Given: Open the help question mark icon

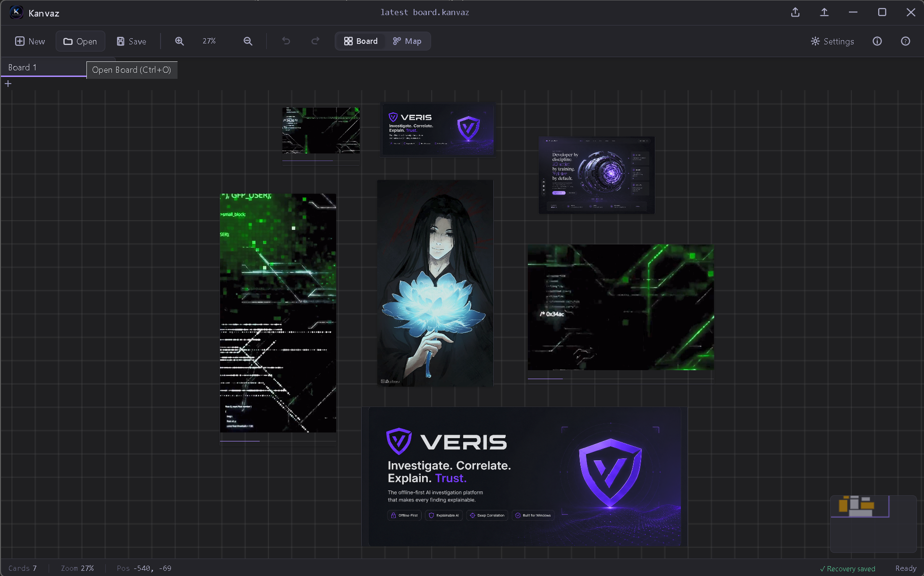Looking at the screenshot, I should click(x=906, y=42).
